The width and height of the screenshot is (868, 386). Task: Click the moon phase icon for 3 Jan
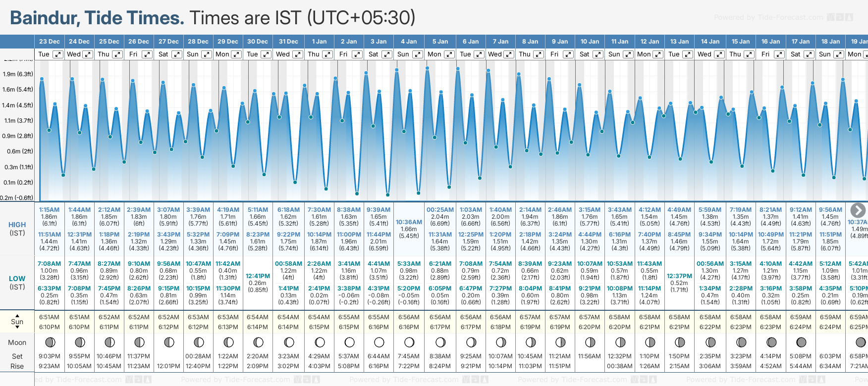(x=379, y=342)
